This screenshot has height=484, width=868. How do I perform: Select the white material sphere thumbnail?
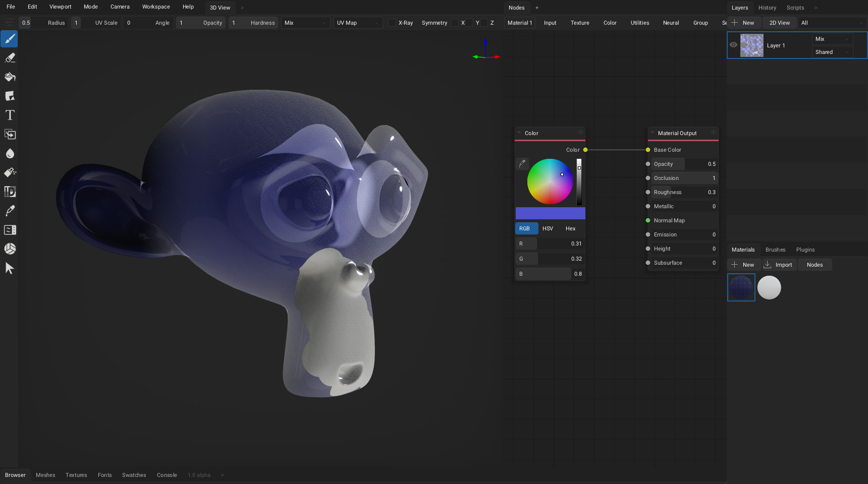click(769, 288)
